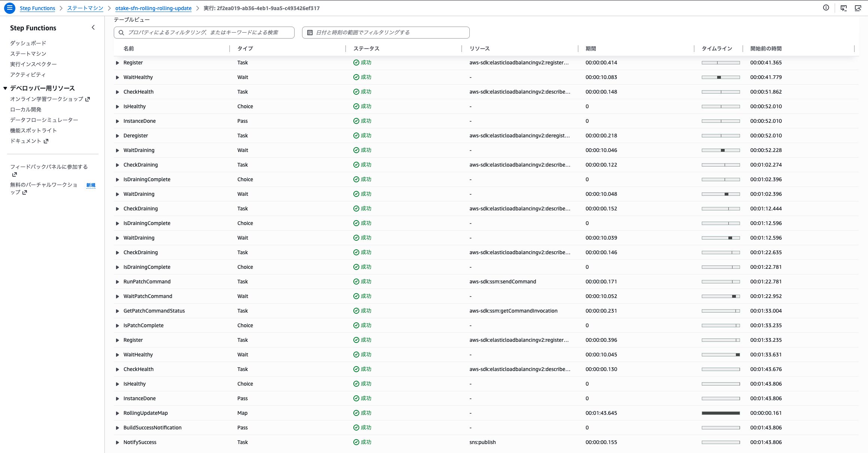
Task: Open データフローシミュレーター in the sidebar
Action: pos(44,120)
